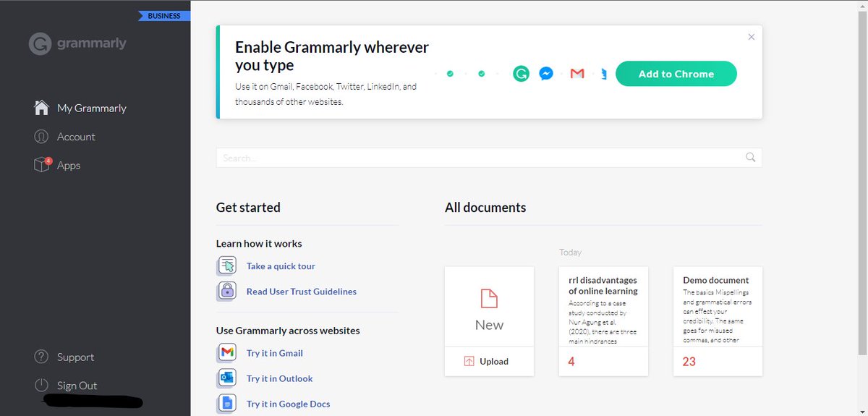Click the Enable Grammarly wherever you type headline
Viewport: 868px width, 416px height.
[x=332, y=56]
